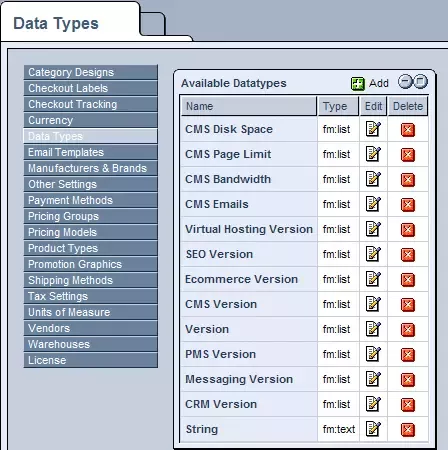Expand the Available Datatypes panel with square button

421,82
